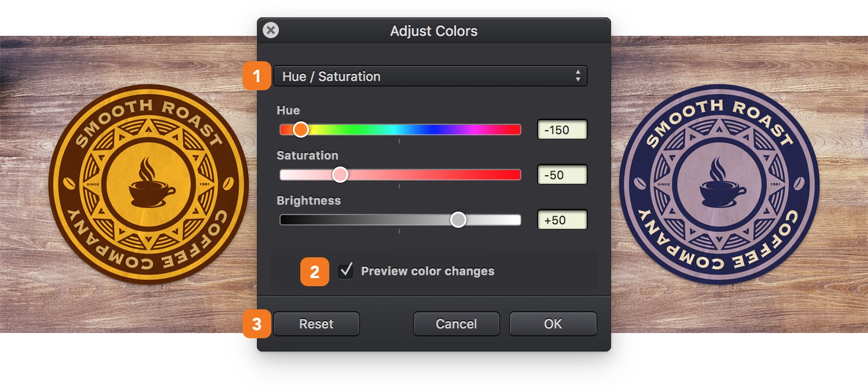Close the Adjust Colors dialog
Viewport: 868px width, 392px height.
[271, 30]
